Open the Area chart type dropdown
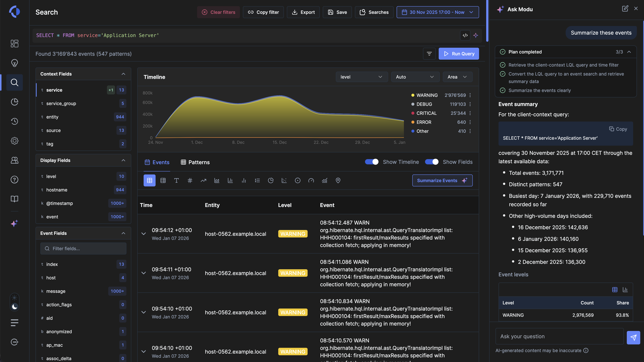Image resolution: width=644 pixels, height=362 pixels. [458, 77]
